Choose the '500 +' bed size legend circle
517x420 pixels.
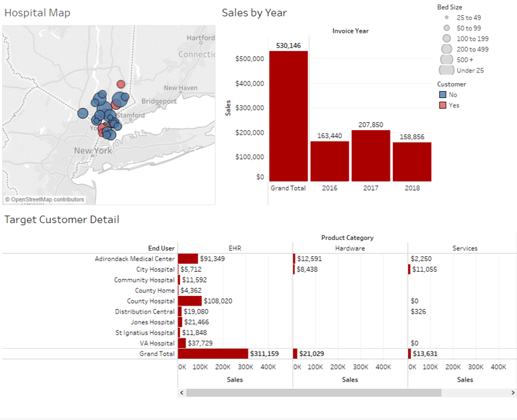(446, 59)
